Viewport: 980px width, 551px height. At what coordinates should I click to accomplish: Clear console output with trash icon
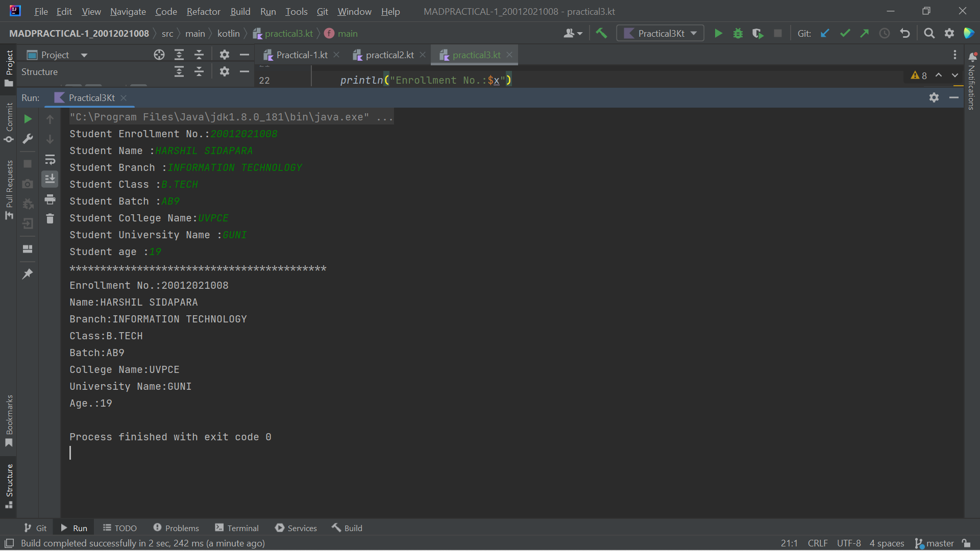point(50,219)
